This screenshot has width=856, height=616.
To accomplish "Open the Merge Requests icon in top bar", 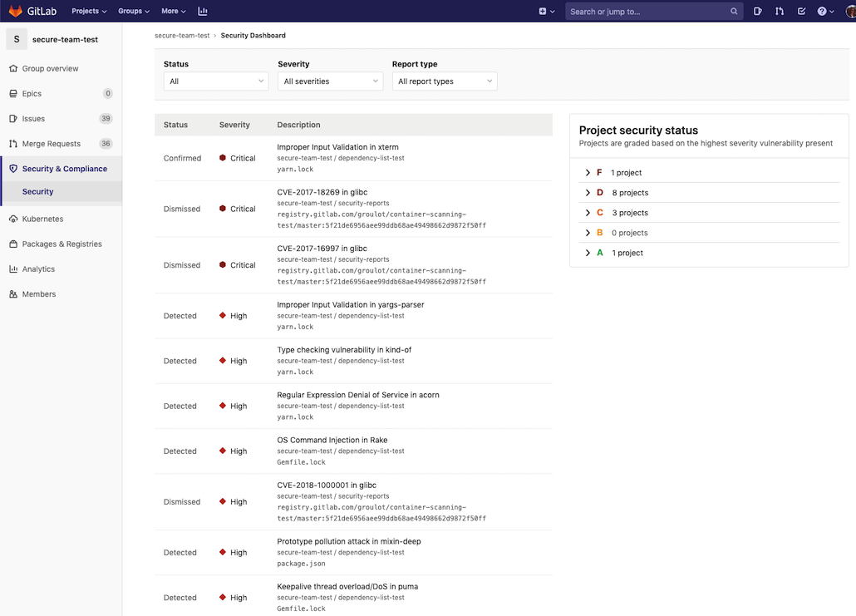I will click(779, 11).
